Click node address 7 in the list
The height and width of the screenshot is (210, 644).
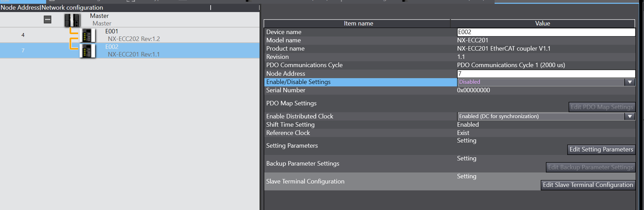click(x=23, y=51)
